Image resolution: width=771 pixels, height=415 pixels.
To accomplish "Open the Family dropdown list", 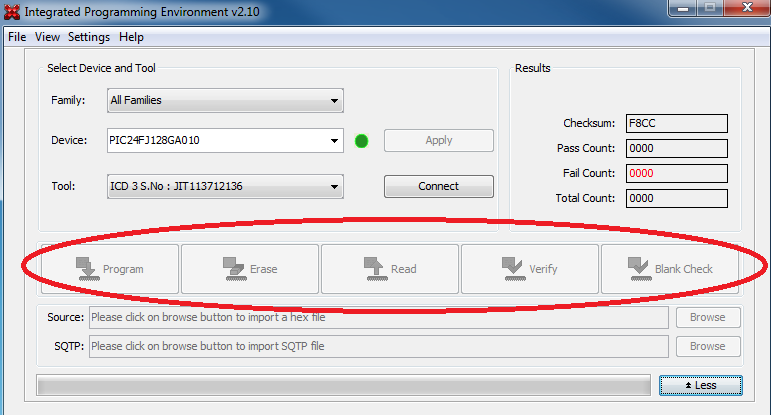I will click(224, 100).
